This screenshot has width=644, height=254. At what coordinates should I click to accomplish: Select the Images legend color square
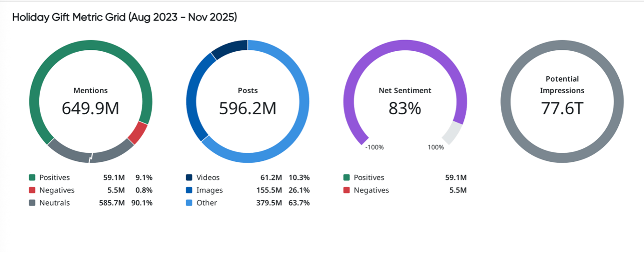[189, 190]
